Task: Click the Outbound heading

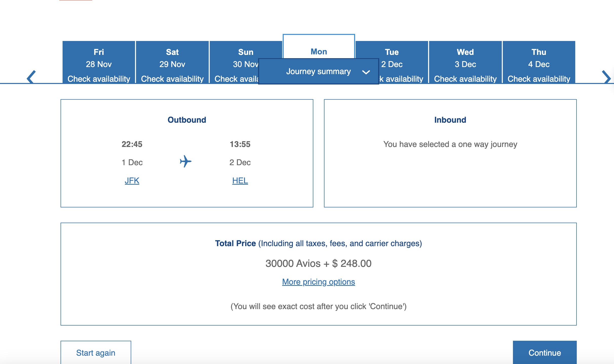Action: [x=187, y=120]
